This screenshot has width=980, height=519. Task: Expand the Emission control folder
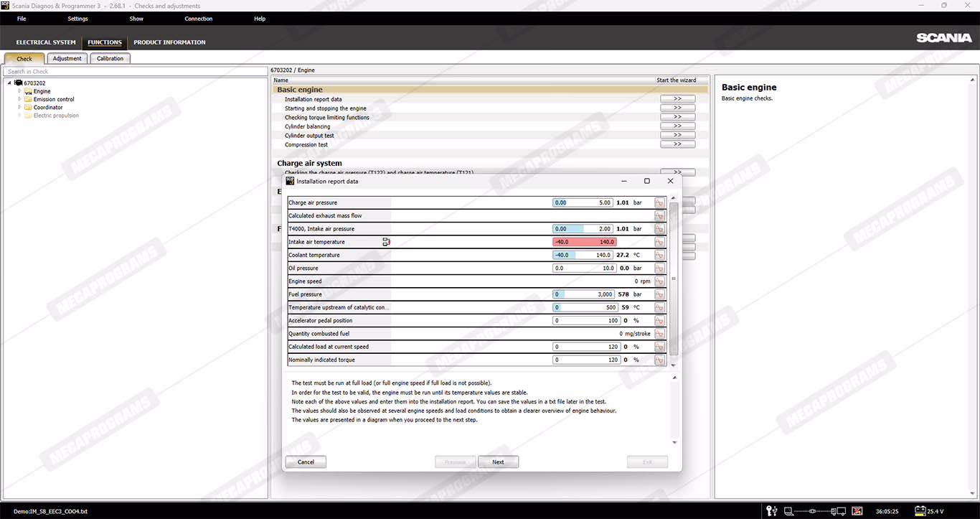pos(20,99)
